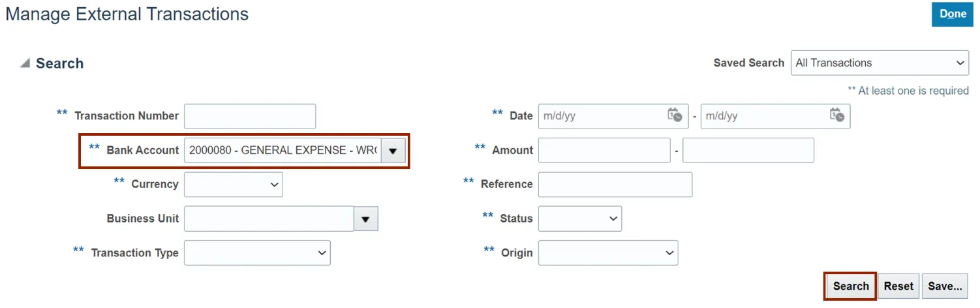The width and height of the screenshot is (980, 308).
Task: Click the Save... button
Action: tap(945, 286)
